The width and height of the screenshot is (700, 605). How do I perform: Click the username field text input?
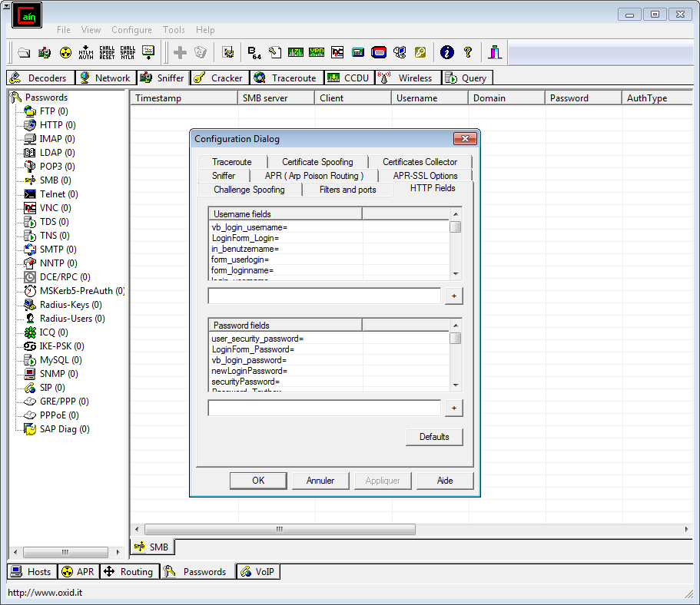point(324,296)
